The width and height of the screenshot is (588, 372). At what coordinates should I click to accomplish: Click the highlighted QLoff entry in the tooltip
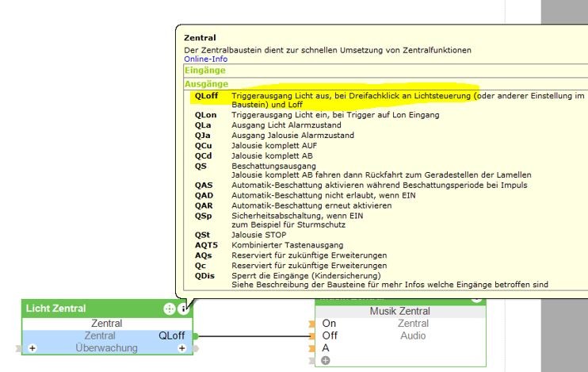(x=389, y=100)
